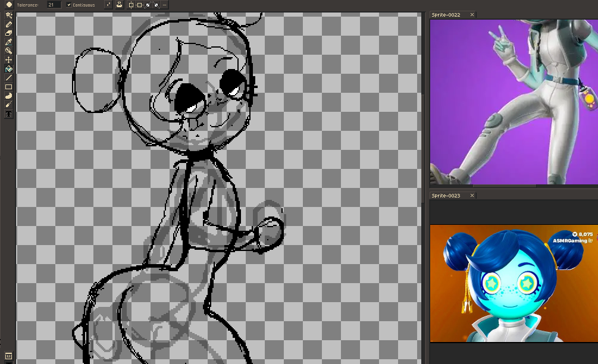Open symmetry options ellipsis button
The width and height of the screenshot is (598, 364).
(x=164, y=5)
